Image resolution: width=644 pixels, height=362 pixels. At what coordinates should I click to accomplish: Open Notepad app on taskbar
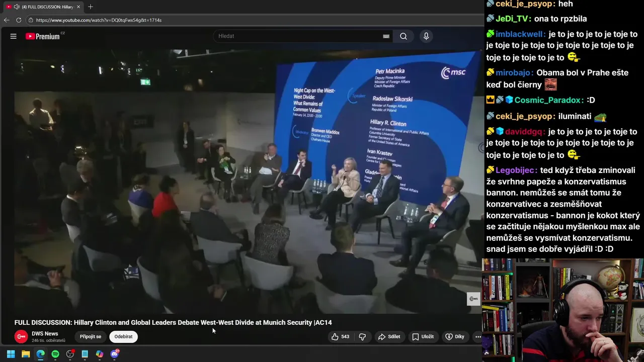click(x=85, y=354)
